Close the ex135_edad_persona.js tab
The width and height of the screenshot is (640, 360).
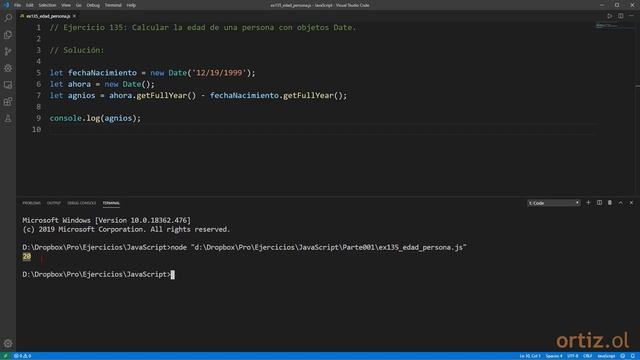tap(74, 16)
